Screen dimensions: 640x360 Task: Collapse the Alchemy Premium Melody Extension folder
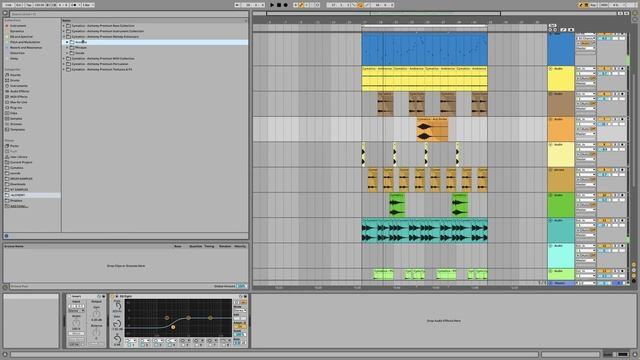(64, 37)
